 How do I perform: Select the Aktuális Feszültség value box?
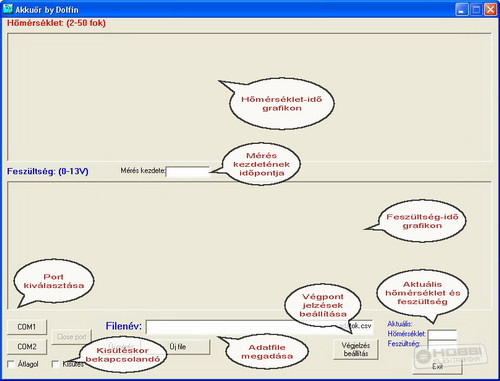tap(442, 344)
